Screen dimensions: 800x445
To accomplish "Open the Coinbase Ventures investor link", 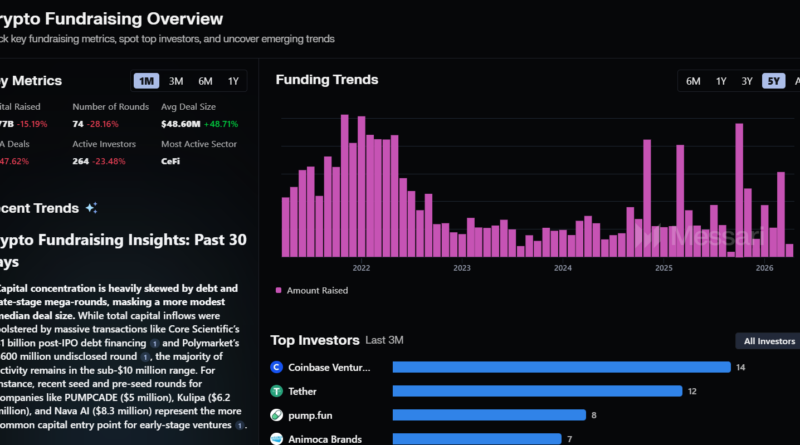I will pyautogui.click(x=330, y=367).
